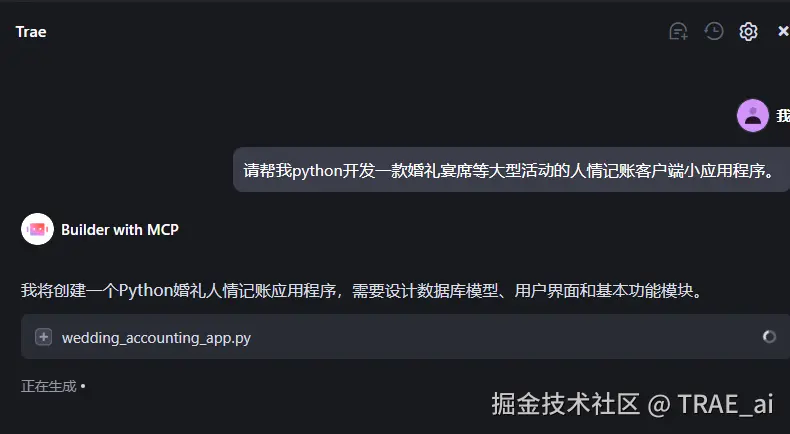Click the word python in the user's message
Screen dimensions: 790x434
(x=317, y=171)
